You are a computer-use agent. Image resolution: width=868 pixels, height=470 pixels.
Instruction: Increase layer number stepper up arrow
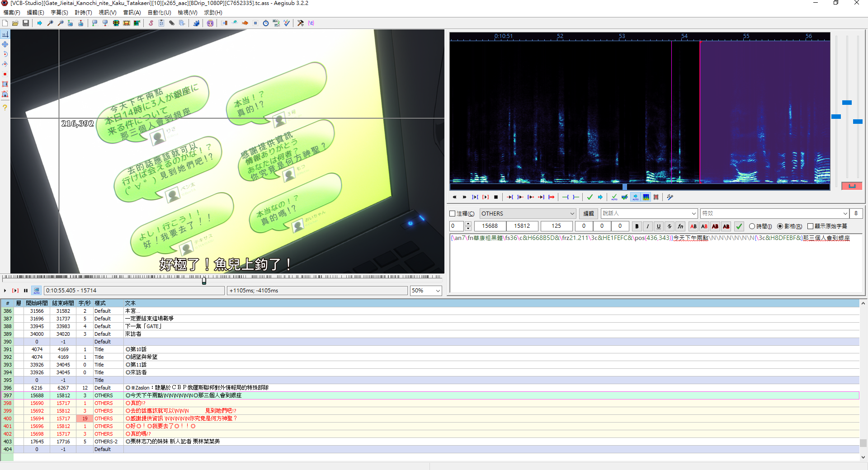tap(468, 224)
